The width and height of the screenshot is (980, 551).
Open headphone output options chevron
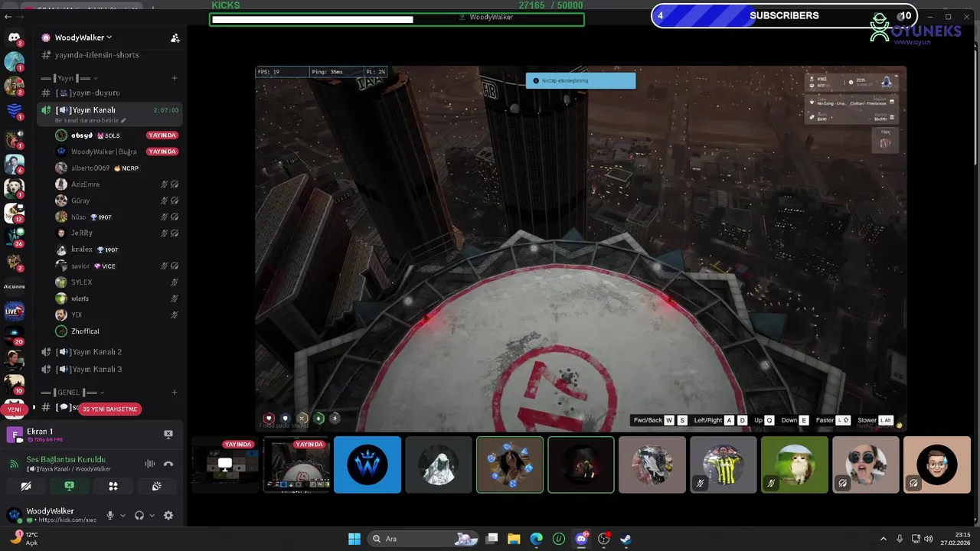pyautogui.click(x=152, y=516)
